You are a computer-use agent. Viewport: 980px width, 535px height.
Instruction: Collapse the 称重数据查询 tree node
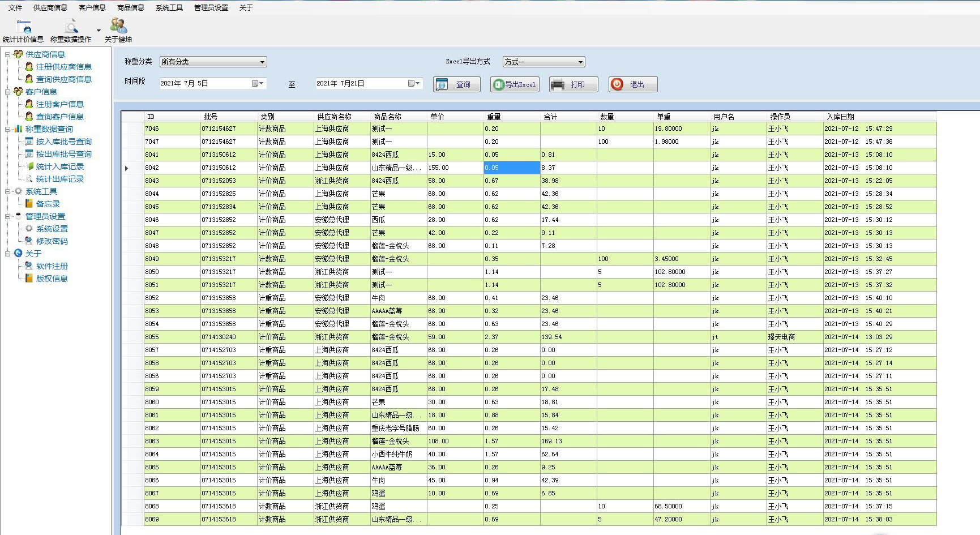click(x=8, y=129)
